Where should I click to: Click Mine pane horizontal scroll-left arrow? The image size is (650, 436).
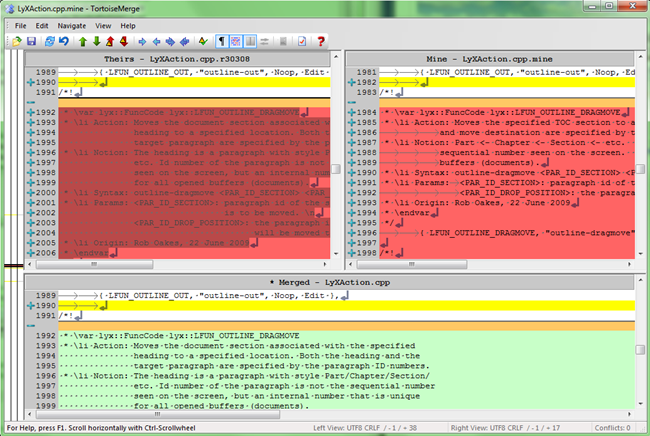coord(351,264)
